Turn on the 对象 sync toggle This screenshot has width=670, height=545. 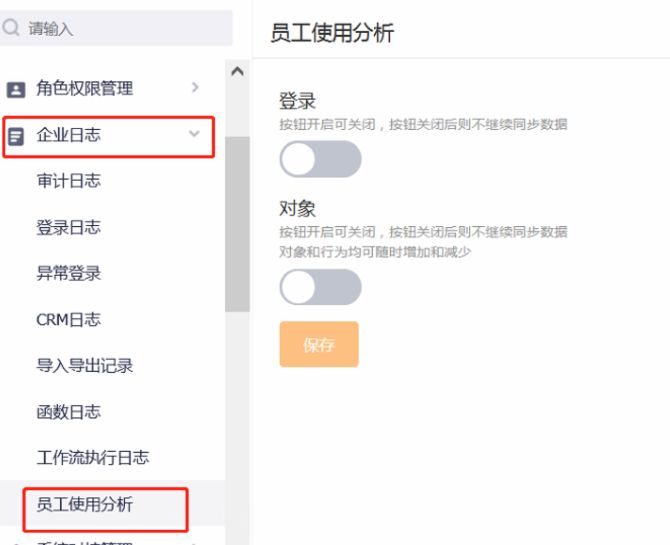point(320,287)
